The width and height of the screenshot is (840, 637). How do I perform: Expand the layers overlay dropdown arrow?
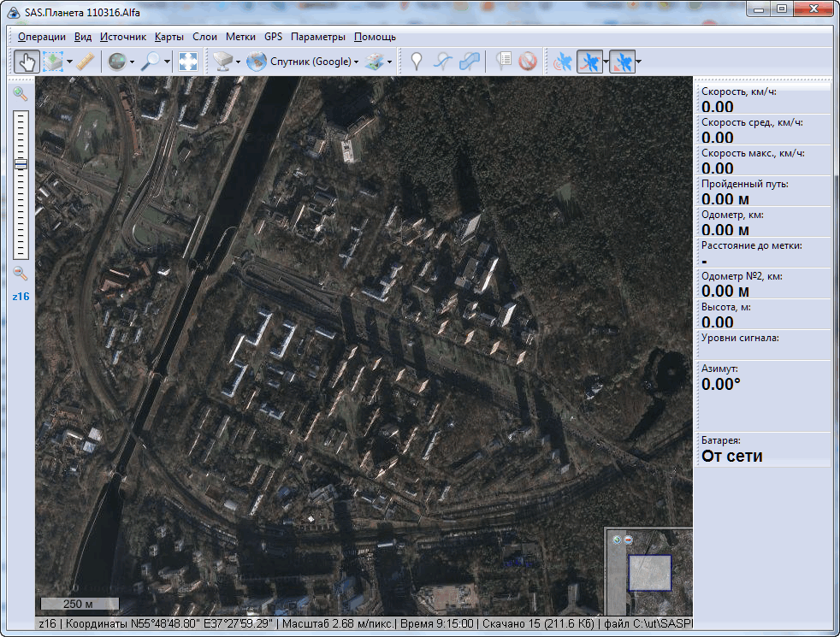point(390,62)
